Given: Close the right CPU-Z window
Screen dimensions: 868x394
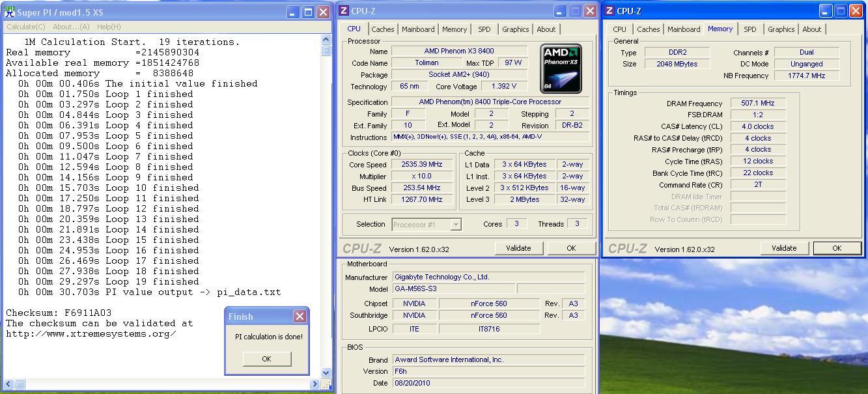Looking at the screenshot, I should click(856, 11).
